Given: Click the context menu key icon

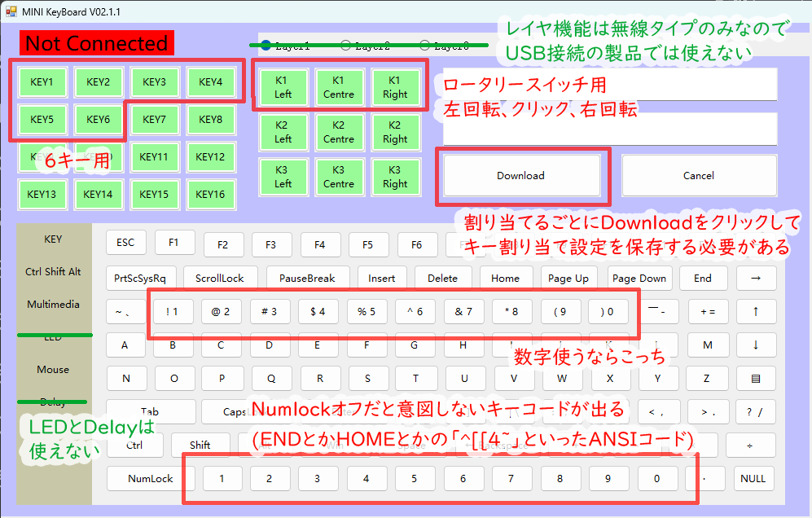Looking at the screenshot, I should click(755, 379).
